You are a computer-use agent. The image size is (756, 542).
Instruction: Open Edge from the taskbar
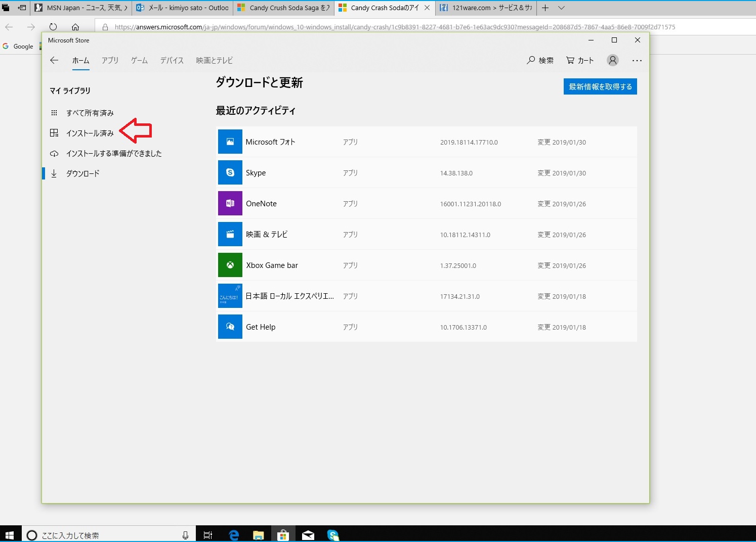234,535
